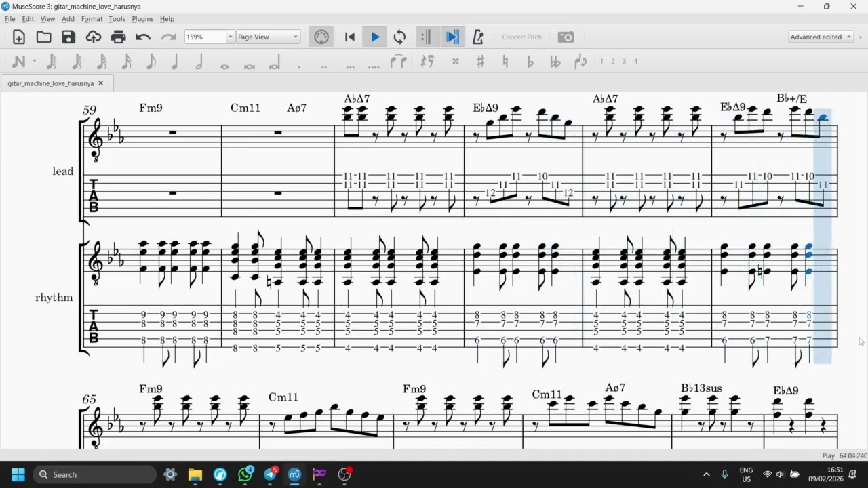Create a new score
Image resolution: width=868 pixels, height=488 pixels.
[x=19, y=37]
